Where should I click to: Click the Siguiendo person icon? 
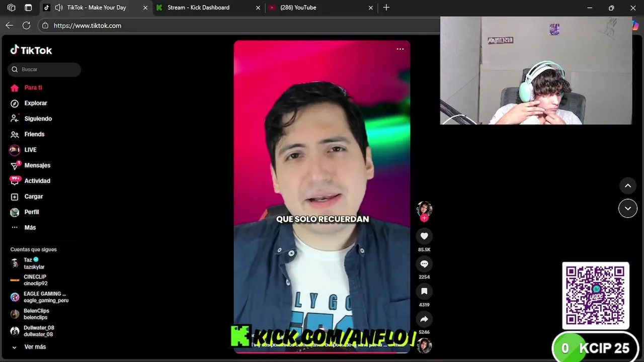pos(15,119)
